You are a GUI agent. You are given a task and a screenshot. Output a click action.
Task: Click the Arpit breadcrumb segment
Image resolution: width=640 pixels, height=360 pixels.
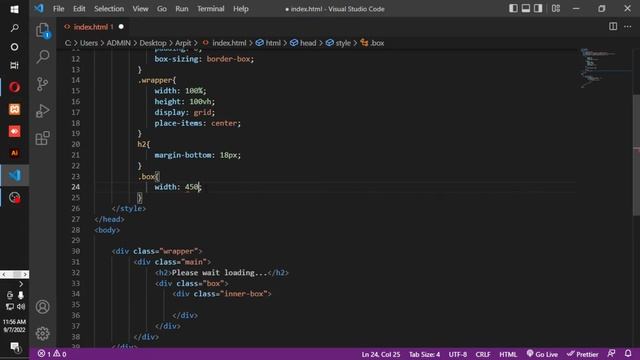tap(183, 43)
